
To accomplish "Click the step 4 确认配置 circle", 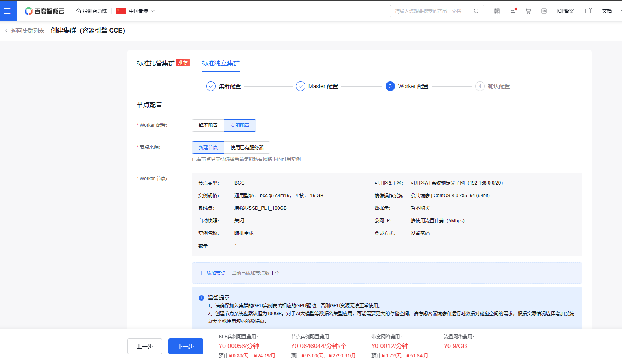I will (x=480, y=86).
